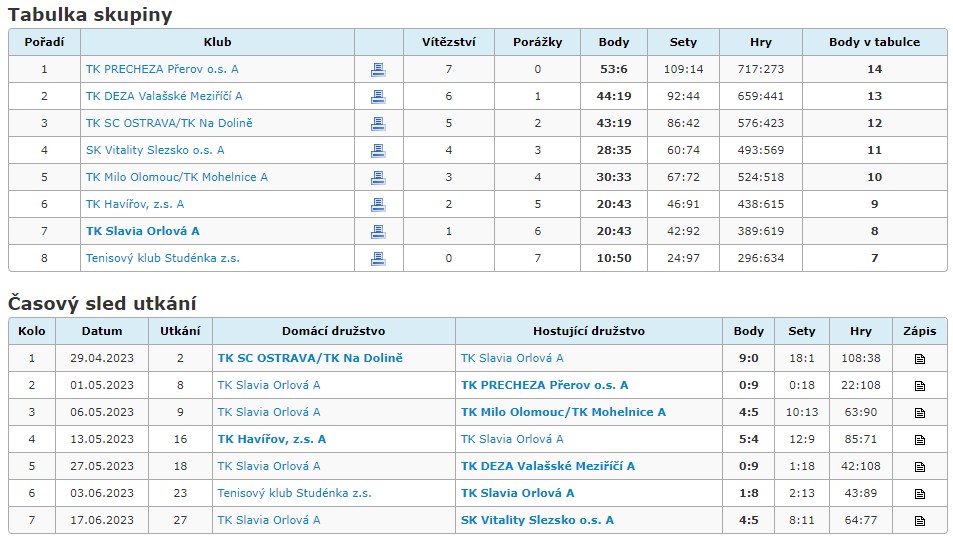Open away team TK PRECHEZA Přerov o.s. A, round 2
The image size is (953, 541).
click(545, 385)
